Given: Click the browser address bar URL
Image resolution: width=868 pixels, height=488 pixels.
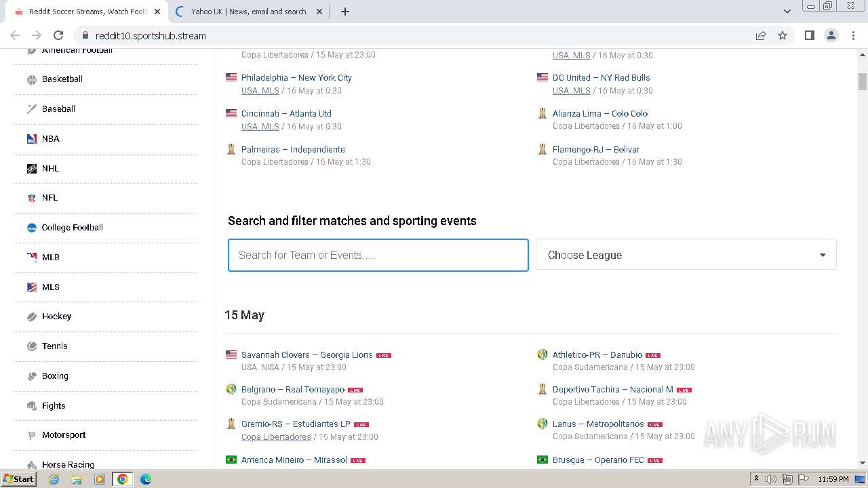Looking at the screenshot, I should coord(151,36).
